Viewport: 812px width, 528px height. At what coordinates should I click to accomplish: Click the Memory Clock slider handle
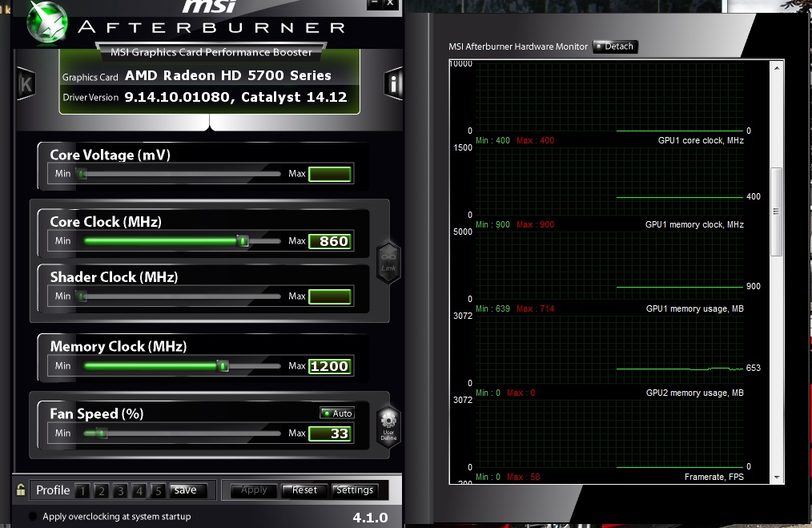tap(223, 366)
